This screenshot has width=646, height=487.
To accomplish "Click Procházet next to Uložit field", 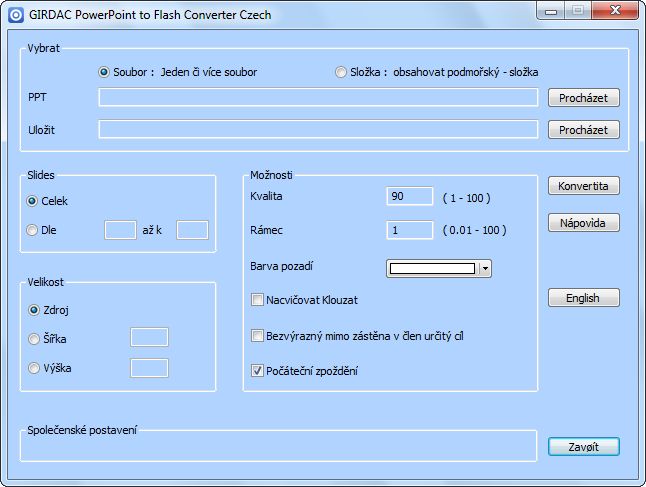I will pos(583,130).
